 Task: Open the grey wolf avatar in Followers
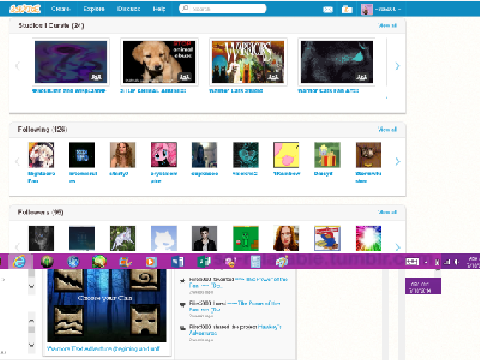point(41,239)
